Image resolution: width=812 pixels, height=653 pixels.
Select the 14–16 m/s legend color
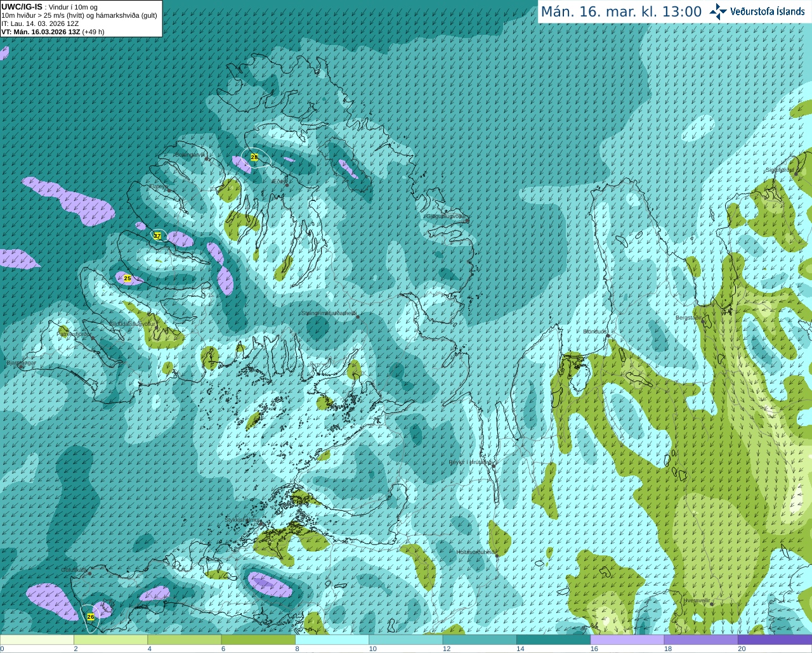point(553,640)
